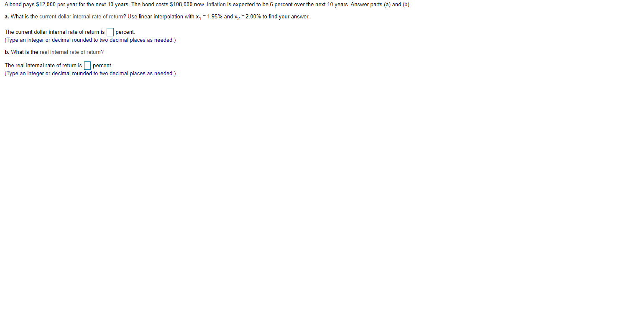Select the $108,000 bond cost text
The width and height of the screenshot is (644, 313).
pyautogui.click(x=181, y=5)
